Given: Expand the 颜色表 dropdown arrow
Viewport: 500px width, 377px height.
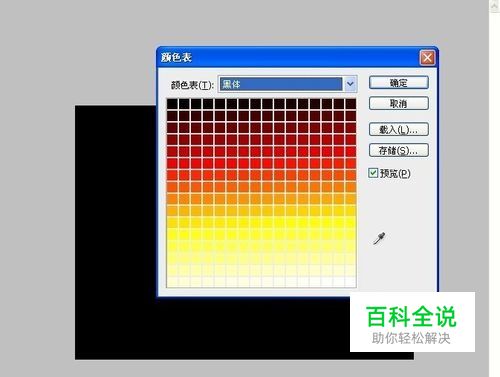Looking at the screenshot, I should coord(350,84).
